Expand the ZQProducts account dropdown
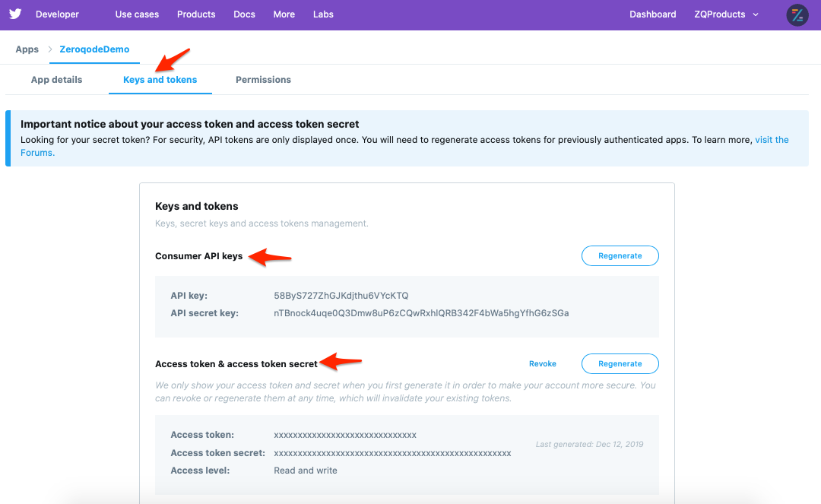 [726, 14]
